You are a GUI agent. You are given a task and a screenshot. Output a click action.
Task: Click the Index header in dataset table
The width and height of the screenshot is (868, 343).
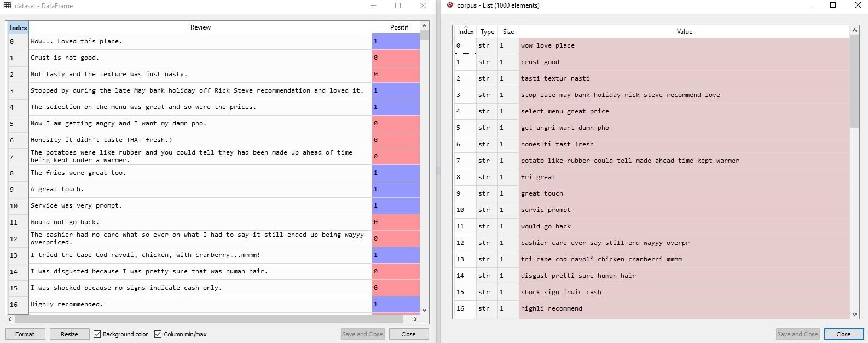tap(19, 27)
